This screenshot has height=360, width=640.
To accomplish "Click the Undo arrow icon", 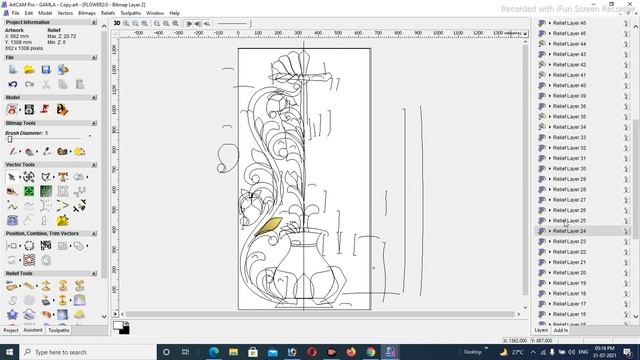I will tap(13, 84).
